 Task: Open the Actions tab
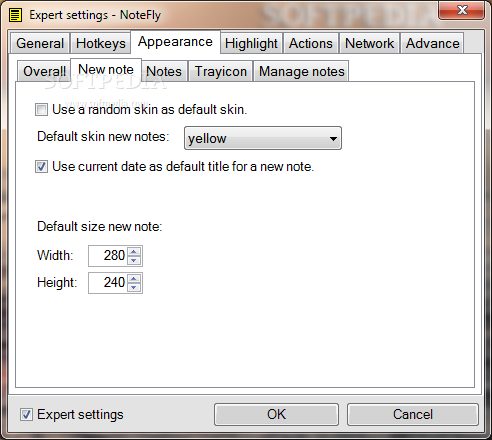point(311,43)
